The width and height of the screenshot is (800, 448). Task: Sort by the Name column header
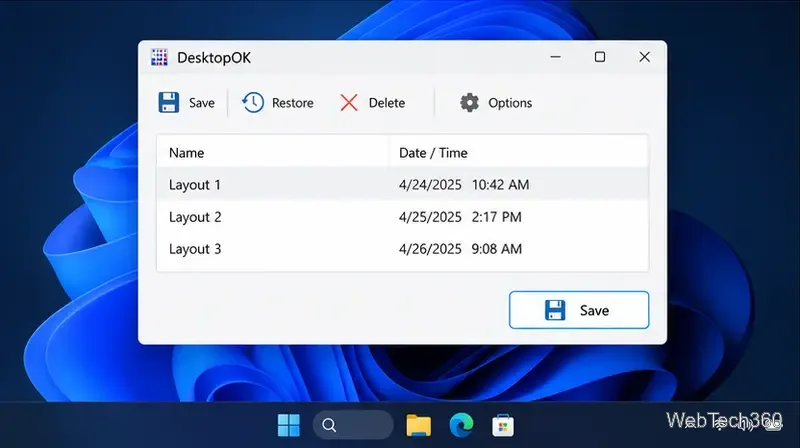pos(273,153)
